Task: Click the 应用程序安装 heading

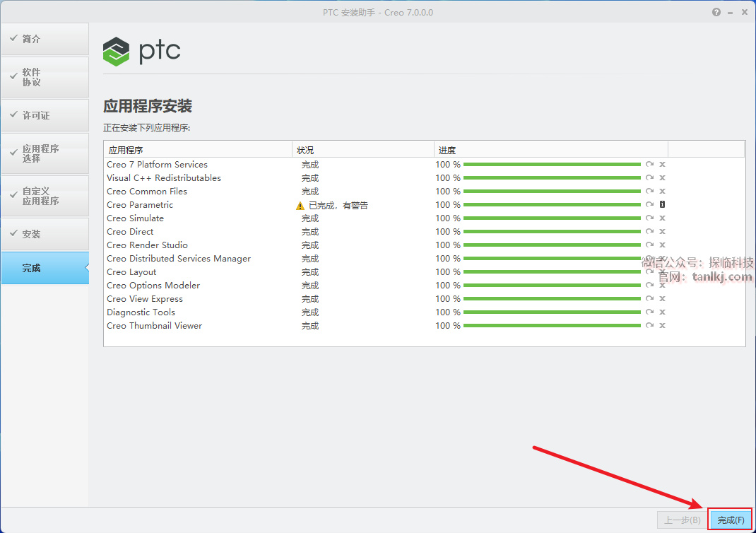Action: tap(148, 106)
